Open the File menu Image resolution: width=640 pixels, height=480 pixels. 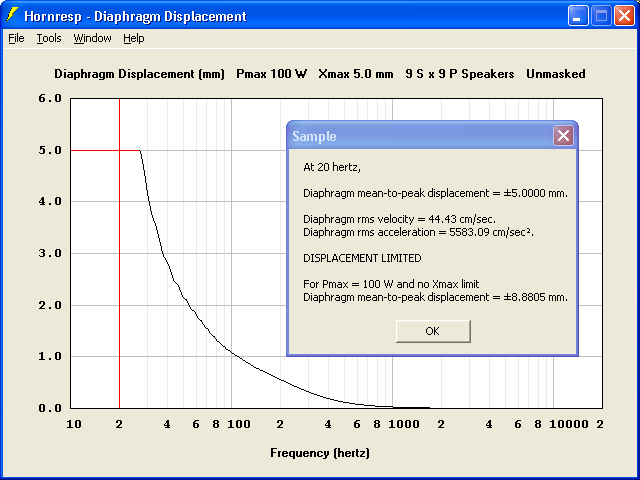tap(16, 38)
